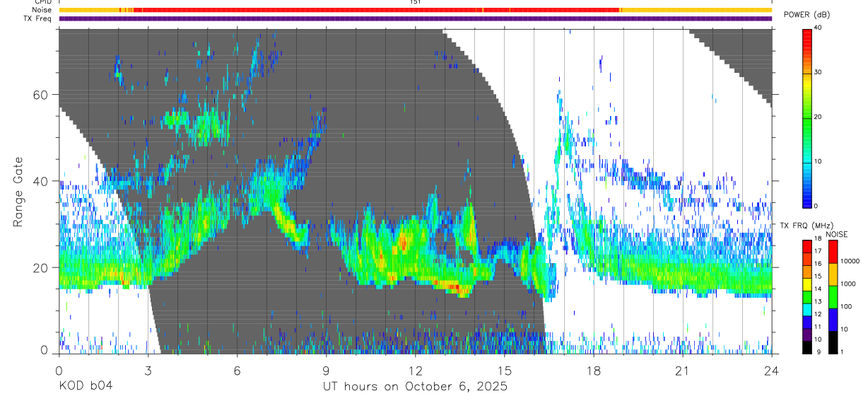Click the purple TX Freq strip above the plot
Viewport: 868px width, 401px height.
(x=415, y=18)
